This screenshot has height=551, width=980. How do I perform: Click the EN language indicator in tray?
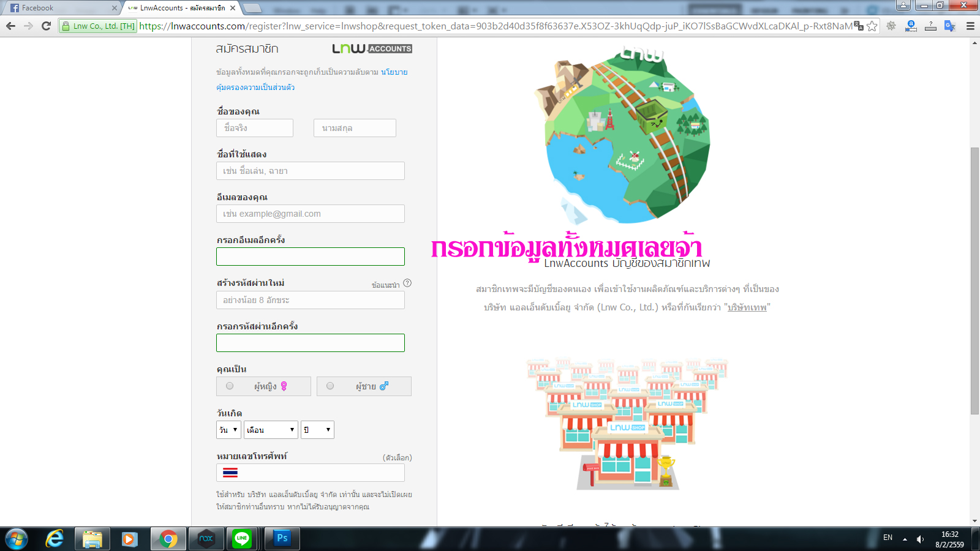point(888,538)
